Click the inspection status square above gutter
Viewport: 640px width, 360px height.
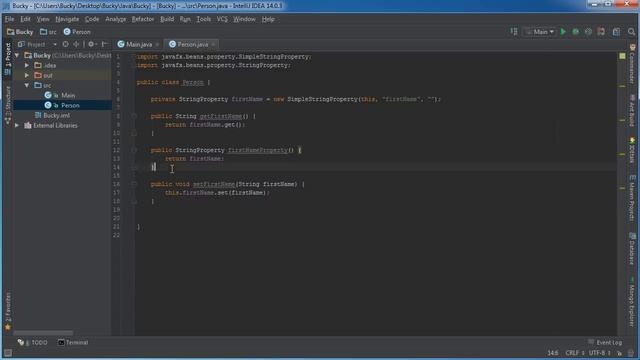coord(622,56)
